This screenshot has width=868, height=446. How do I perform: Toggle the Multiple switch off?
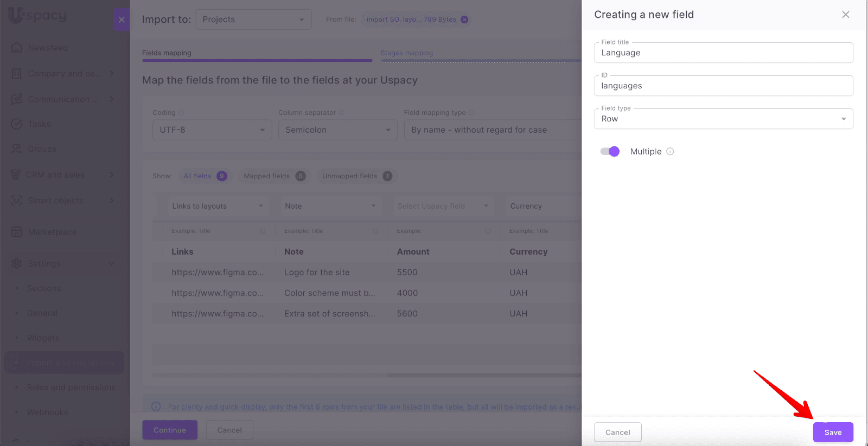(610, 152)
